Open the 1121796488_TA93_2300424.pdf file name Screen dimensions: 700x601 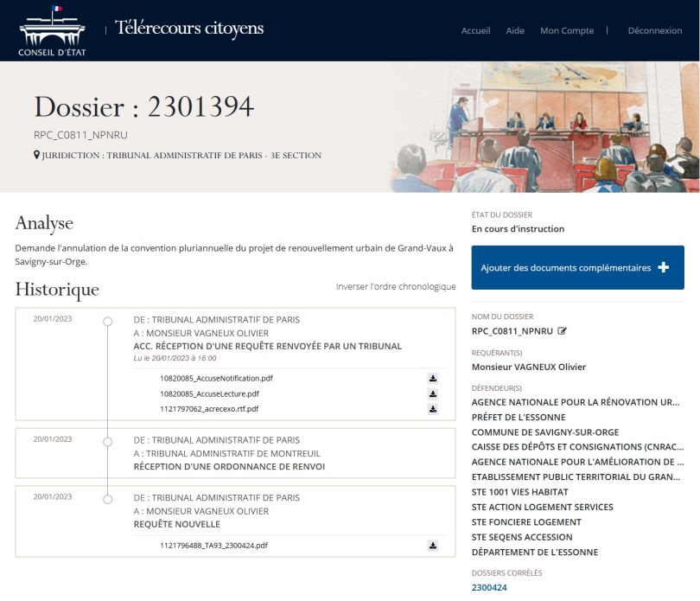tap(213, 546)
